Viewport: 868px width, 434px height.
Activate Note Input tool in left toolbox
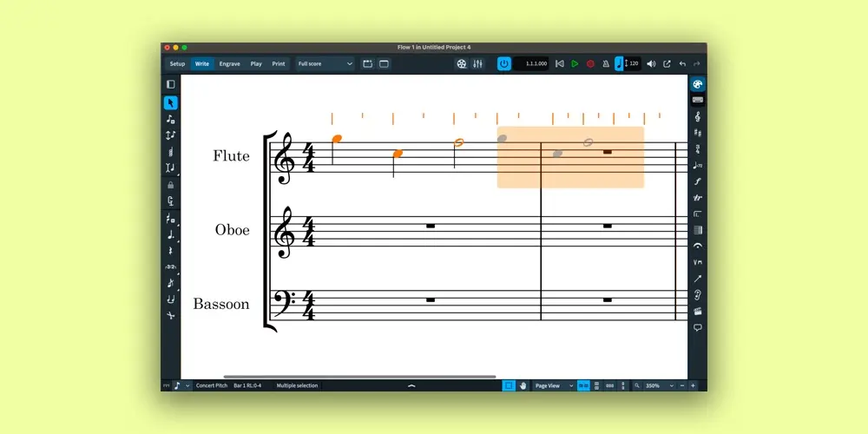170,119
